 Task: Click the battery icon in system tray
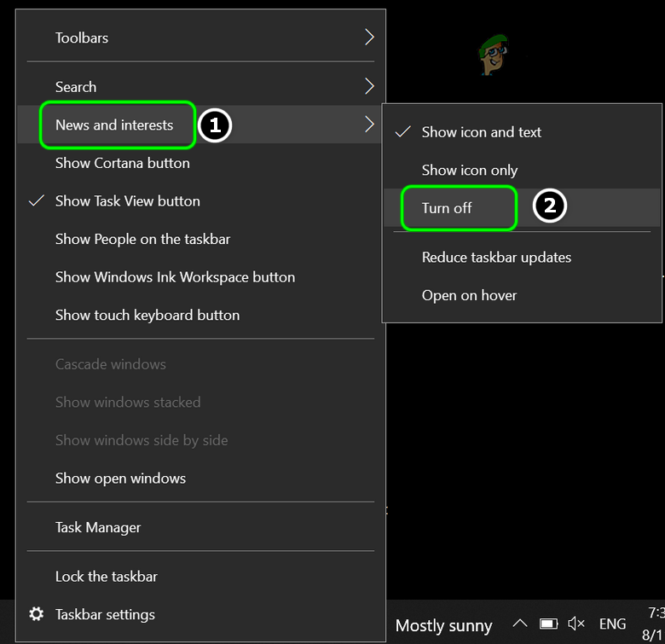coord(549,624)
